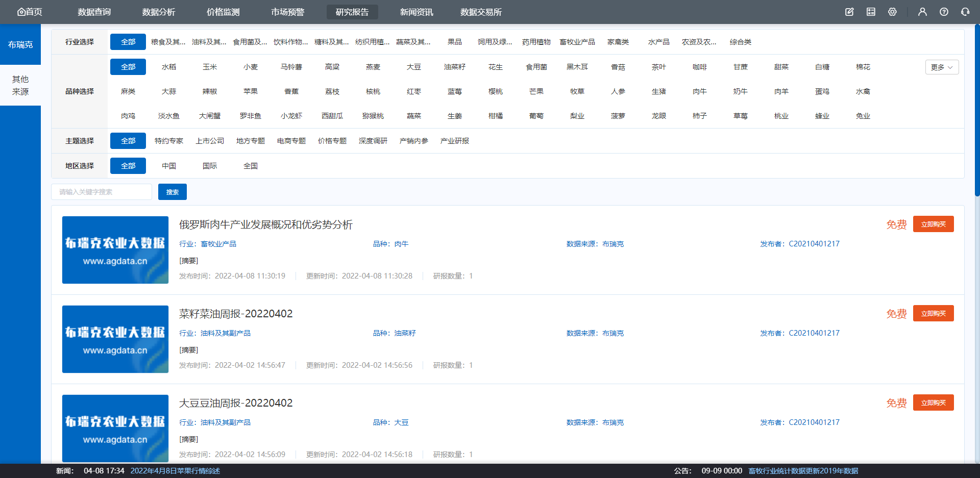Open the 新闻资讯 menu
Viewport: 980px width, 478px height.
coord(416,12)
